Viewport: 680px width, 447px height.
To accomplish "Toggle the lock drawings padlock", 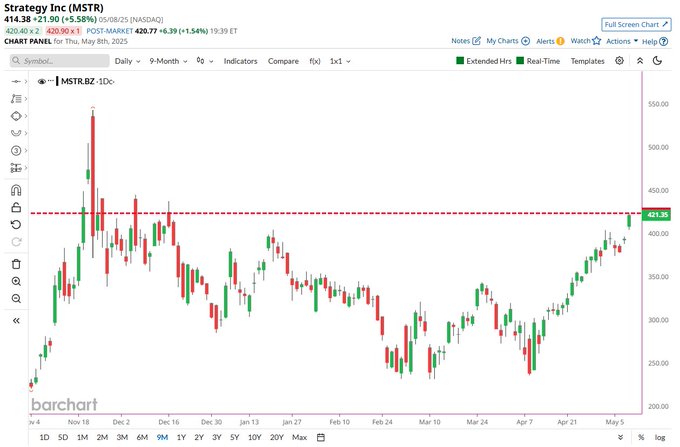I will [x=16, y=208].
